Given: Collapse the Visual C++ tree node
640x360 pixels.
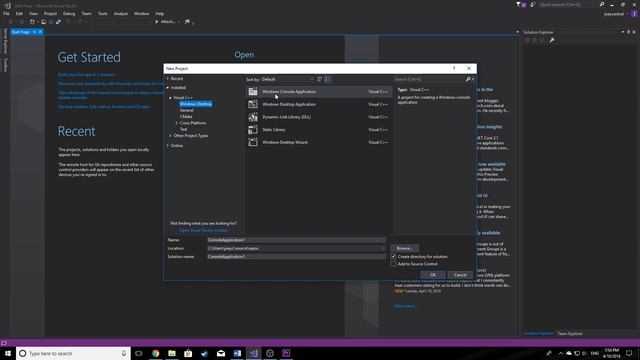Looking at the screenshot, I should click(171, 98).
